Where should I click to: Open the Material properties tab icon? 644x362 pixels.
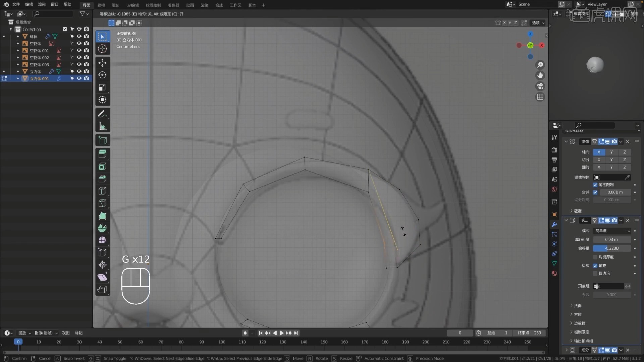[554, 273]
